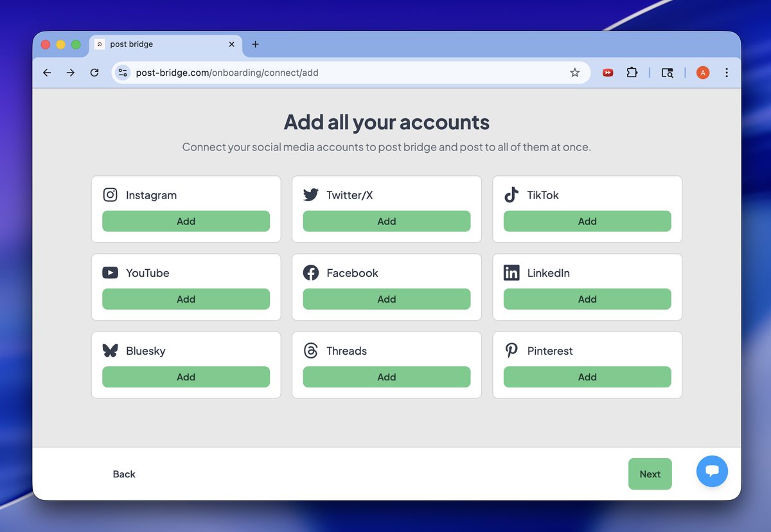Open the orange profile avatar
This screenshot has height=532, width=771.
point(703,73)
